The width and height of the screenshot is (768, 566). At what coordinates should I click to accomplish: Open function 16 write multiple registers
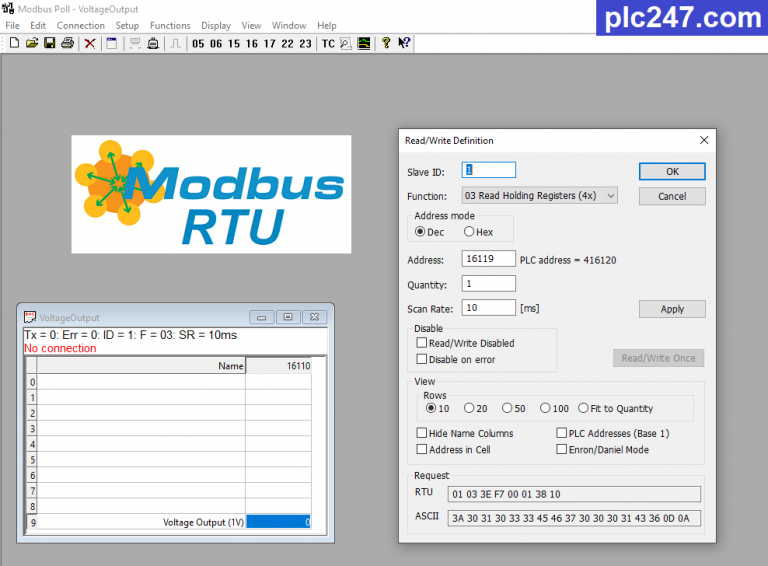[252, 44]
